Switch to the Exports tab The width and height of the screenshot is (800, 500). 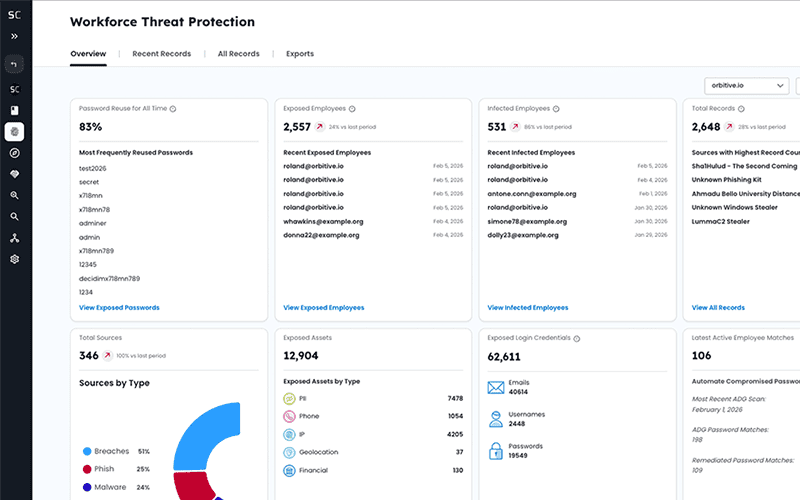click(x=300, y=54)
